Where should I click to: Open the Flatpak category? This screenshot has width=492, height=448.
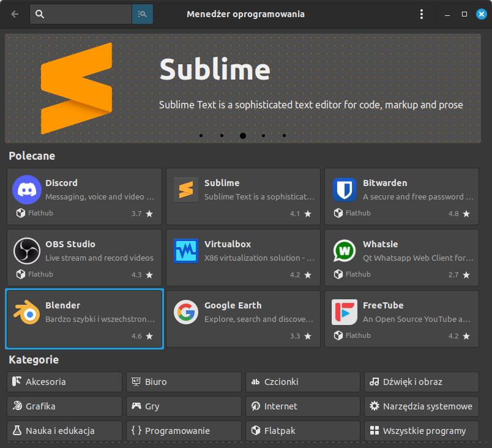click(302, 431)
